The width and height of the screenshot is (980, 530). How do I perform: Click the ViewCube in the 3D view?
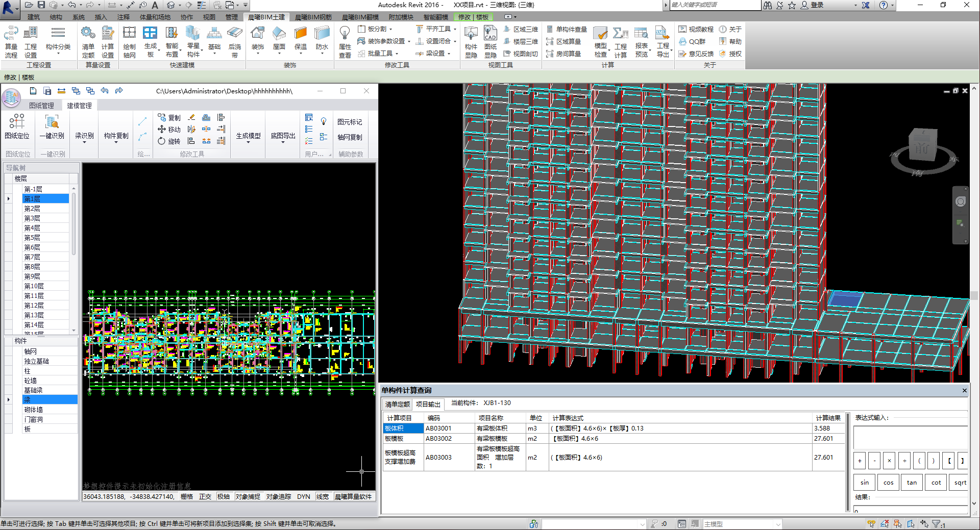(922, 146)
